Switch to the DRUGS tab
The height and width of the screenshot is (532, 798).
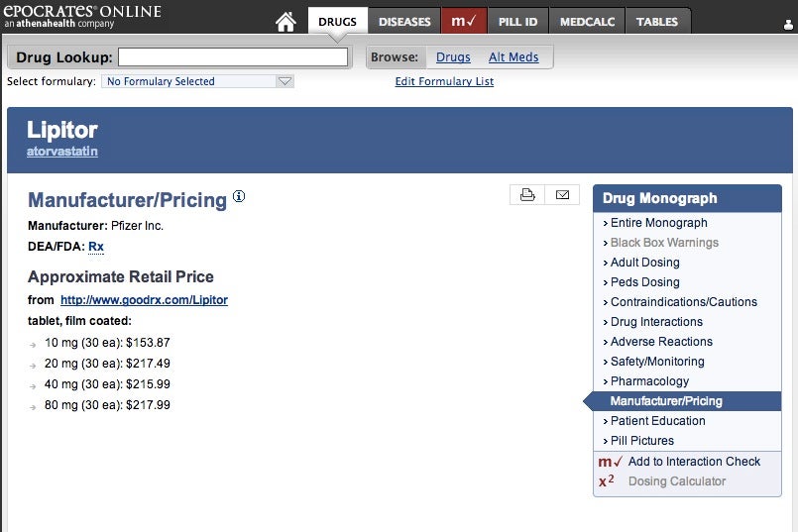337,22
